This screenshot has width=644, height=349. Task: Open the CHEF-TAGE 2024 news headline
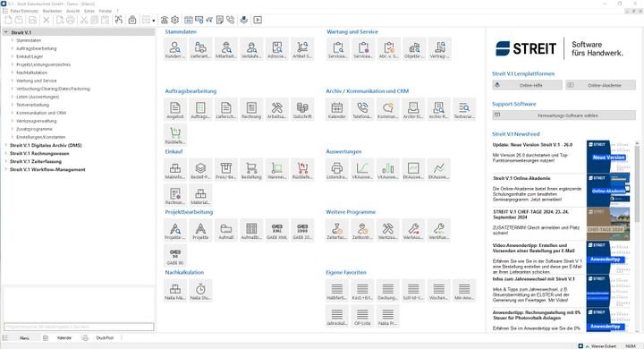click(x=531, y=215)
